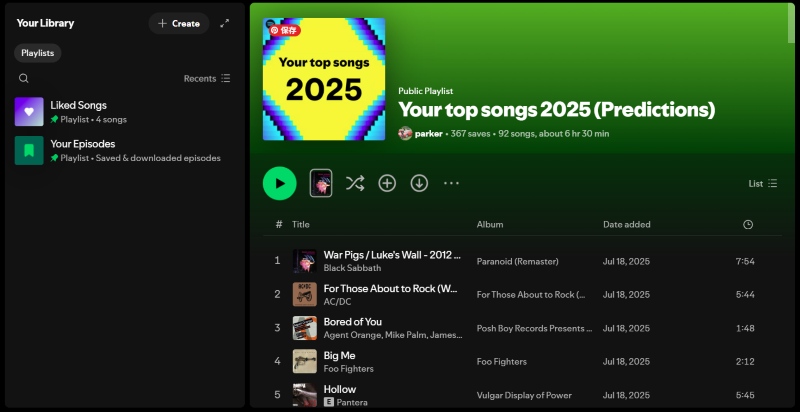The image size is (800, 412).
Task: Open the AC/DC artist link
Action: click(x=337, y=302)
